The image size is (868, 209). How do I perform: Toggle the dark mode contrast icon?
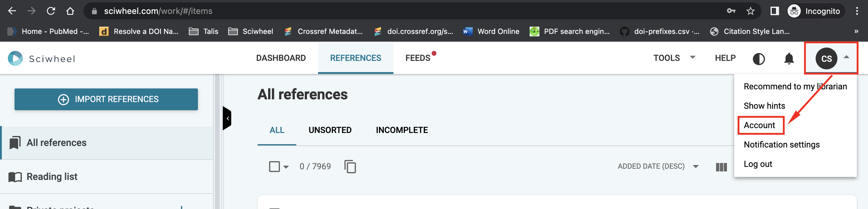point(758,59)
